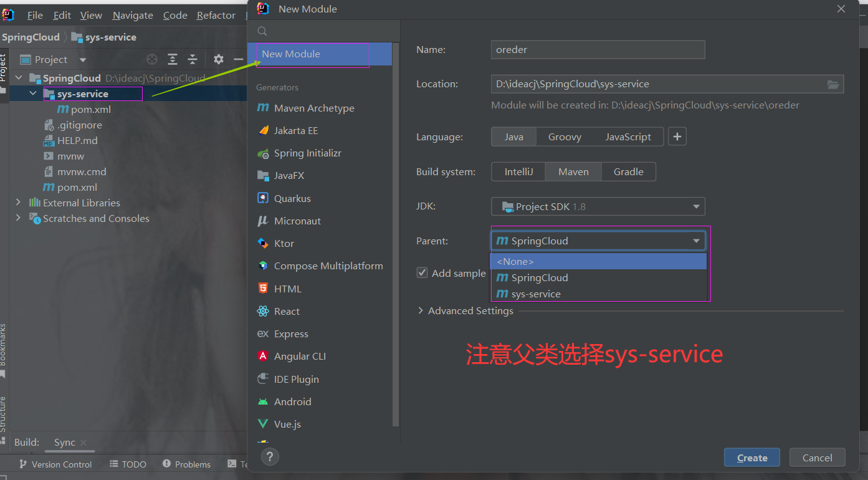Collapse the sys-service tree node
Image resolution: width=868 pixels, height=480 pixels.
pyautogui.click(x=34, y=94)
